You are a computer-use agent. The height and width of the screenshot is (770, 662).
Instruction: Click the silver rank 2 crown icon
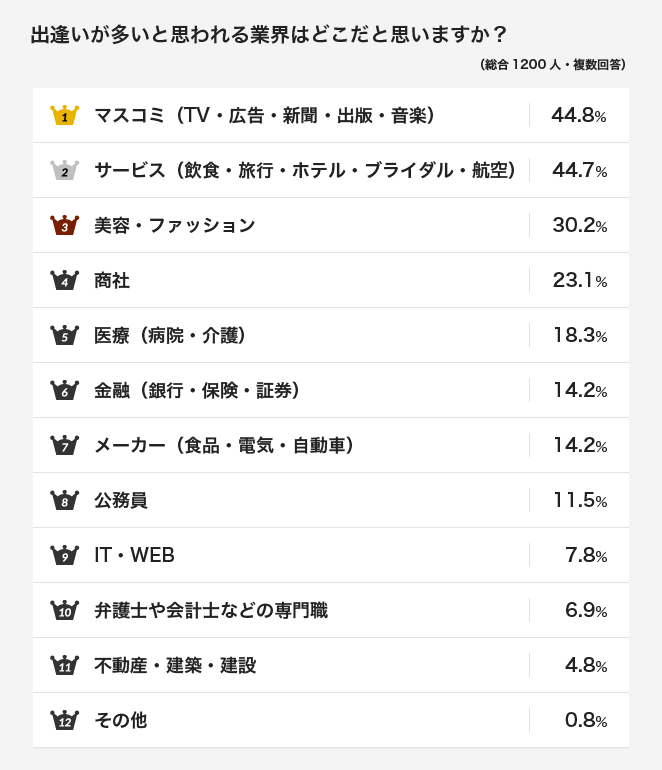64,170
